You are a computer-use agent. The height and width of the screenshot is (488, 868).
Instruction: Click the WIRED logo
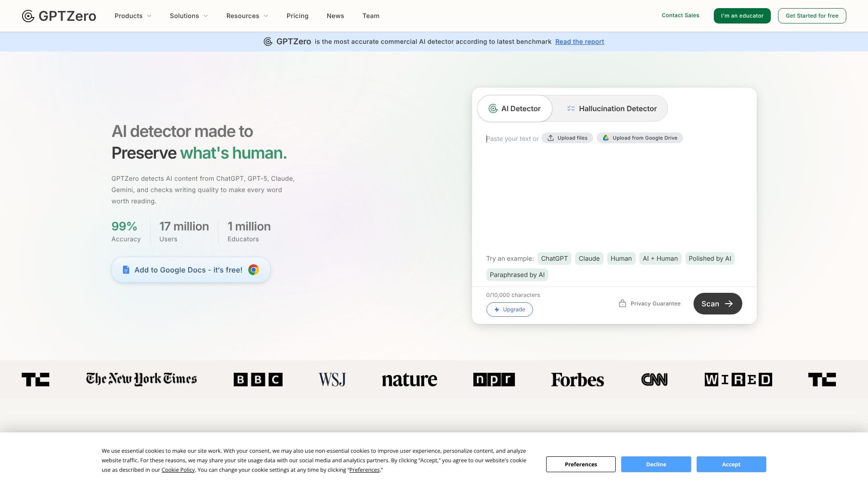(x=738, y=380)
